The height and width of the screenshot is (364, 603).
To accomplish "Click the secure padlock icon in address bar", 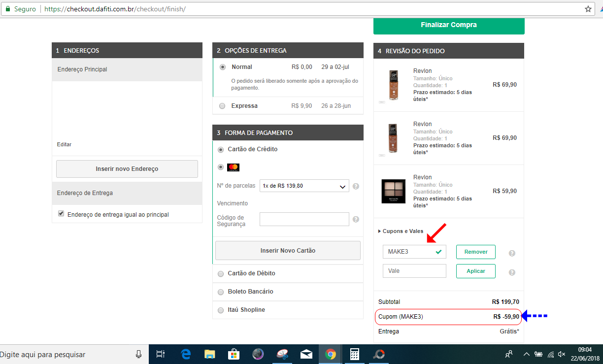I will (x=8, y=9).
